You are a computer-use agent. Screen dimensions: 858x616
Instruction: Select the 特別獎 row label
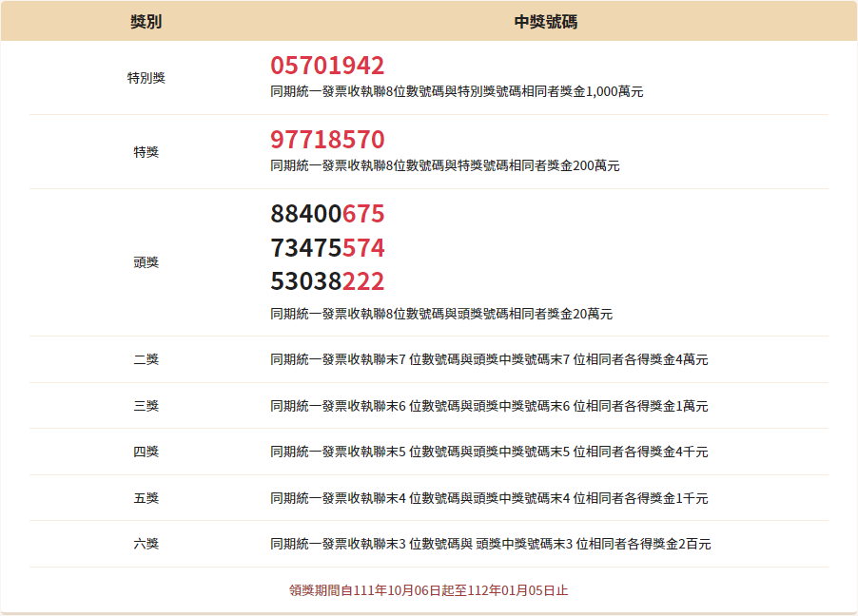[x=146, y=78]
